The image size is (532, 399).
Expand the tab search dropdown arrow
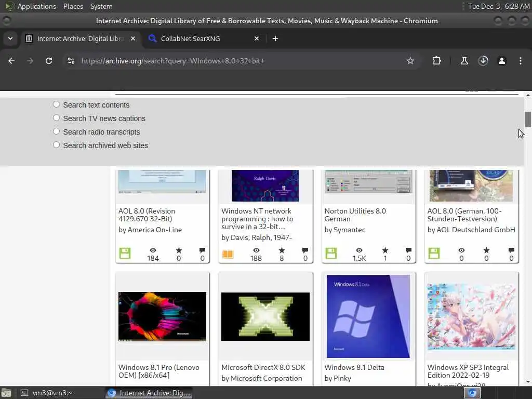coord(10,38)
